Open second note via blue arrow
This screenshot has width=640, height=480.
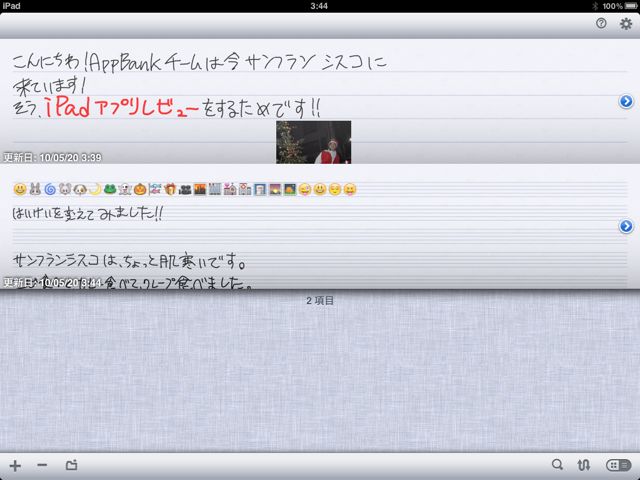coord(626,226)
